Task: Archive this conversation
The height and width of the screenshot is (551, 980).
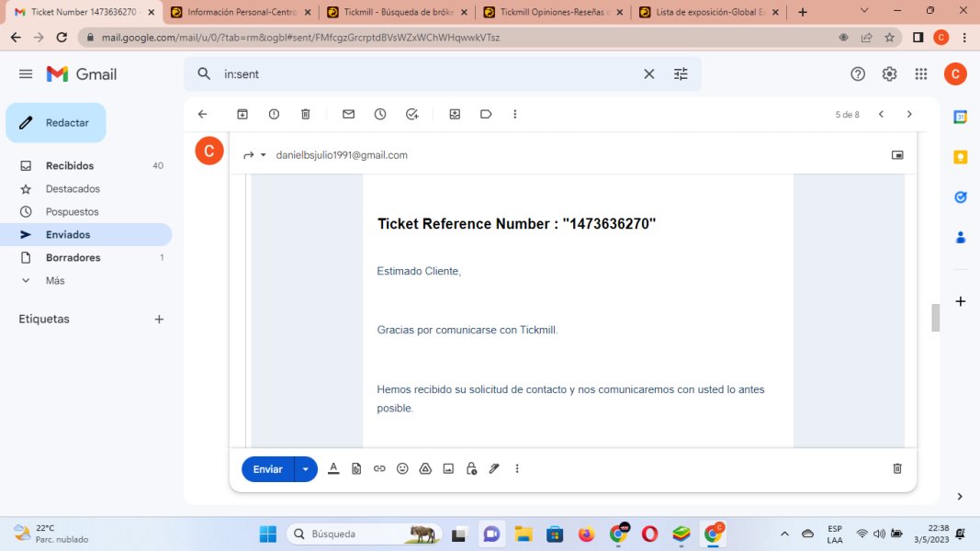Action: click(x=242, y=114)
